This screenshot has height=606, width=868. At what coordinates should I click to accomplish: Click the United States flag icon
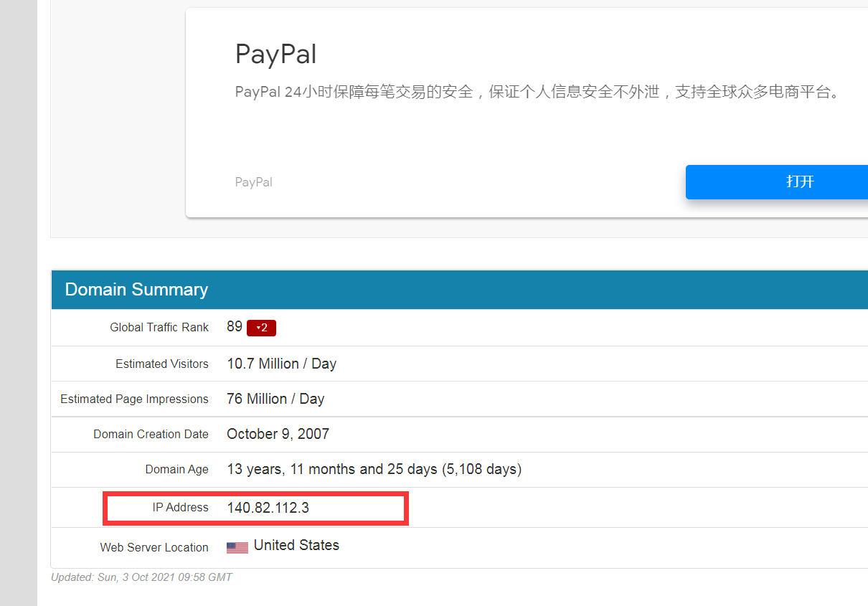[237, 547]
